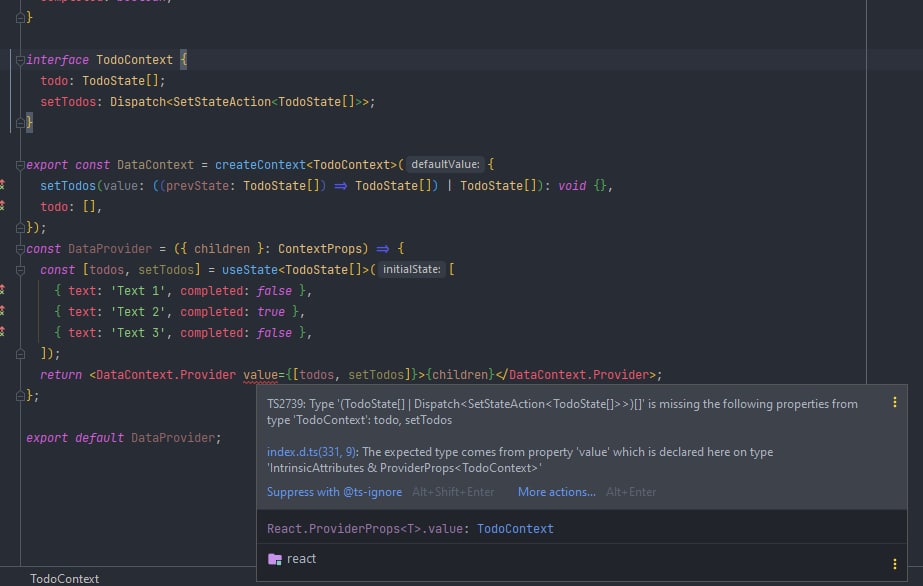Collapse the DataProvider arrow function
The width and height of the screenshot is (923, 586).
[x=20, y=248]
